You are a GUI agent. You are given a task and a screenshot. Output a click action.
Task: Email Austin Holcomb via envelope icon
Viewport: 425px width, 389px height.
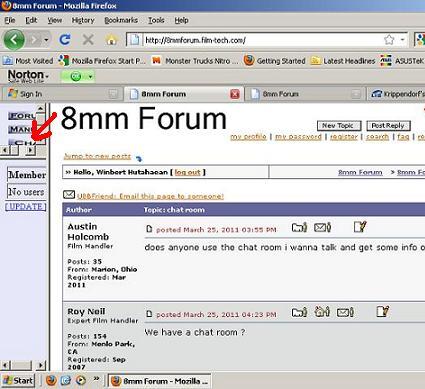point(322,228)
